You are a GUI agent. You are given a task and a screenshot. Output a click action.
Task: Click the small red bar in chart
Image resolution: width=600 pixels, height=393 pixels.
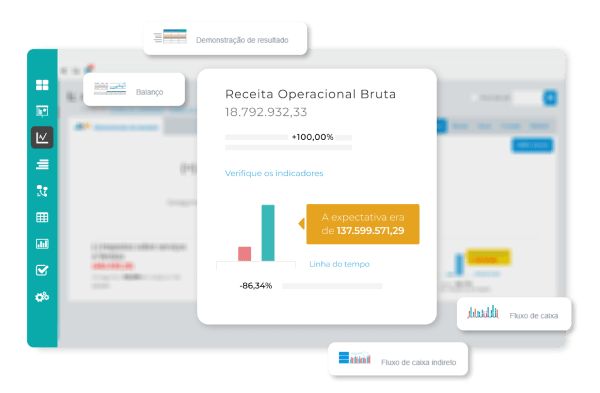point(245,254)
